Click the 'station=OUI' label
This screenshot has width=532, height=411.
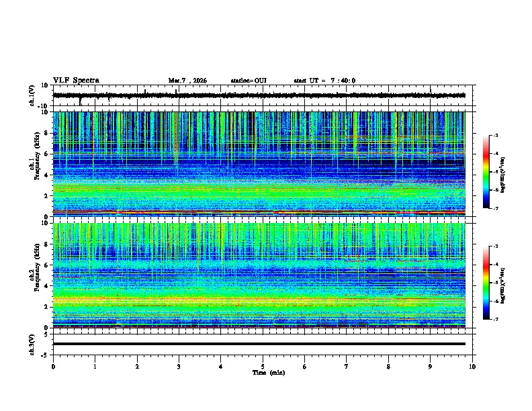(x=249, y=81)
